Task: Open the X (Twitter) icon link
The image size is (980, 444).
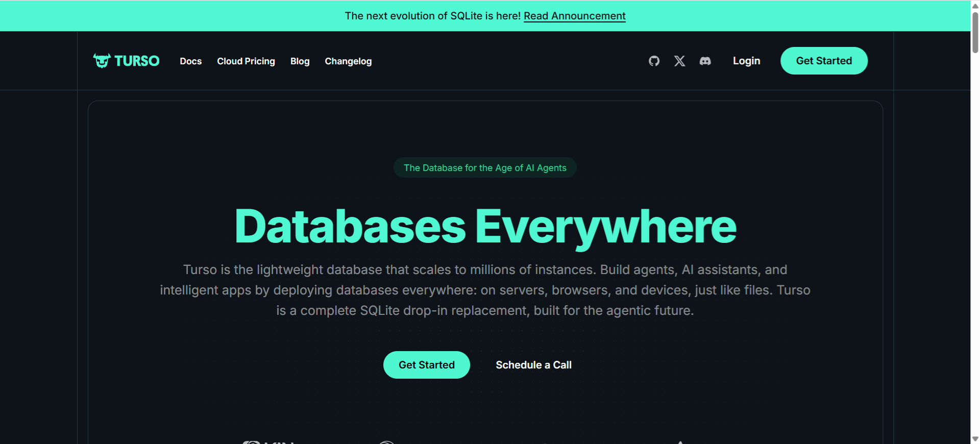Action: click(x=679, y=61)
